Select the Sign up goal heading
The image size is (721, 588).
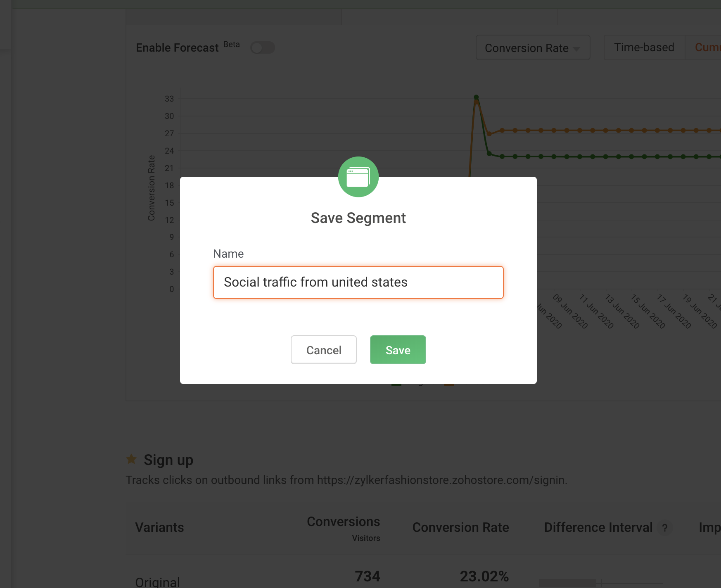tap(168, 460)
